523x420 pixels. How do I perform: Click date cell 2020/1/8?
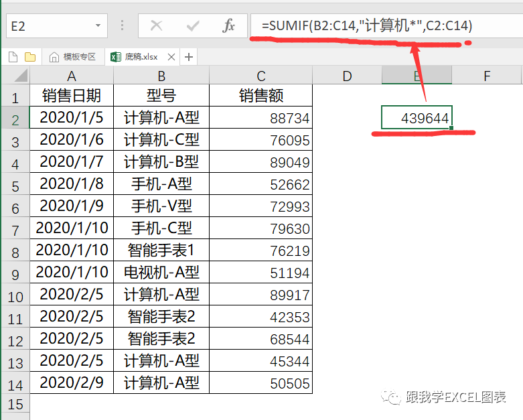[72, 184]
